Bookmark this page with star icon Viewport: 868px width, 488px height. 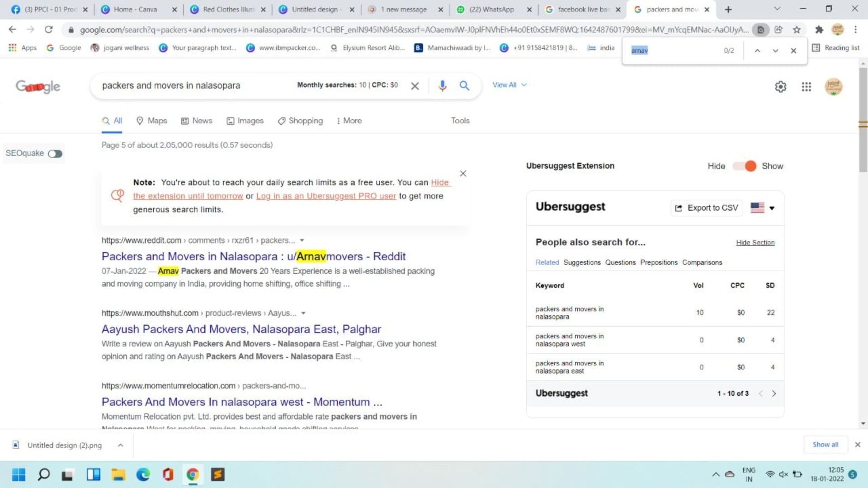coord(797,30)
